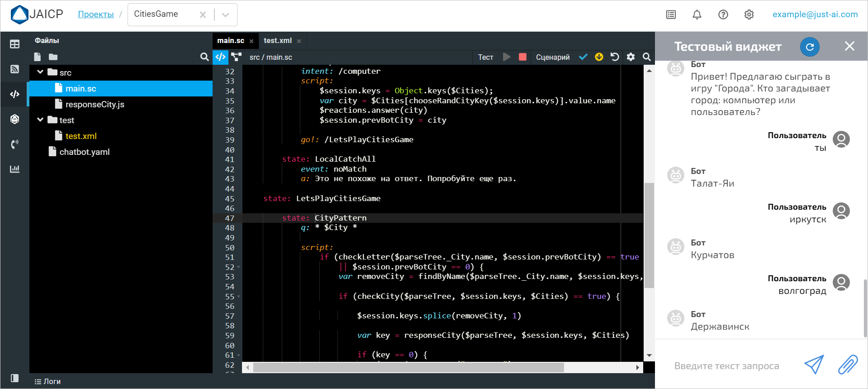868x389 pixels.
Task: Run the test with the play icon
Action: pos(507,57)
